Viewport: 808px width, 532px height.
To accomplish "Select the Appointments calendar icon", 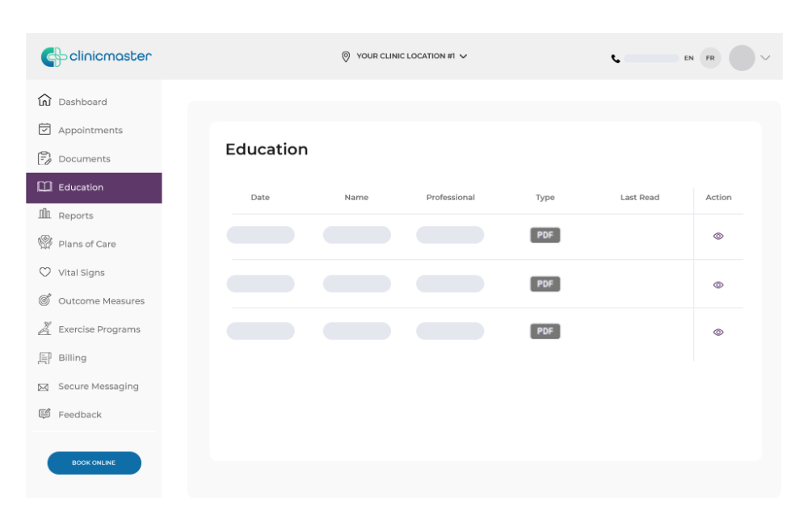I will (x=44, y=129).
